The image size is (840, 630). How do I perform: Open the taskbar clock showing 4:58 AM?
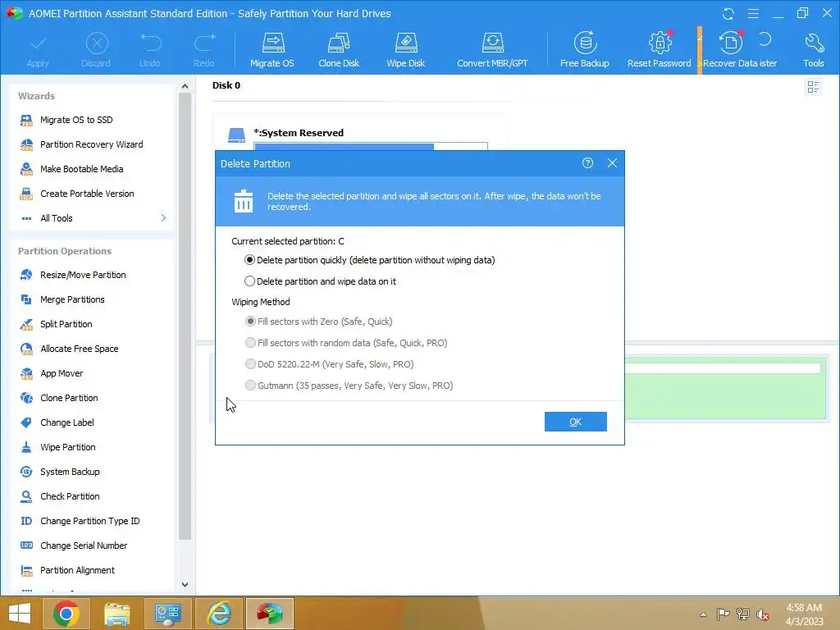pyautogui.click(x=804, y=614)
